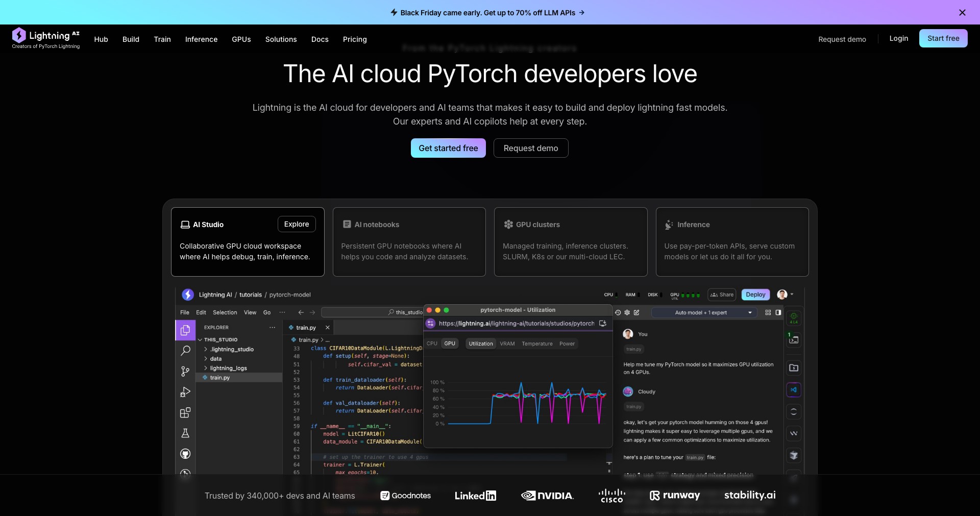Open the Hub navigation menu
This screenshot has height=516, width=980.
click(101, 39)
